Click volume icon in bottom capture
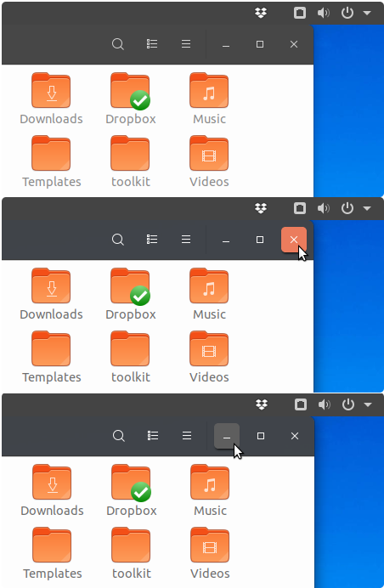This screenshot has height=588, width=384. (x=324, y=404)
